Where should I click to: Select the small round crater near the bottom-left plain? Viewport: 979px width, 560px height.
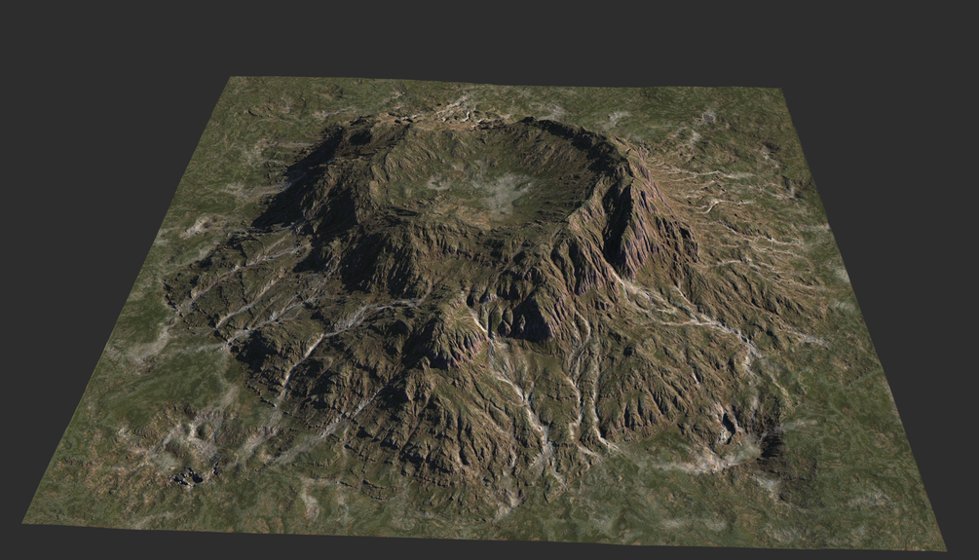[202, 431]
